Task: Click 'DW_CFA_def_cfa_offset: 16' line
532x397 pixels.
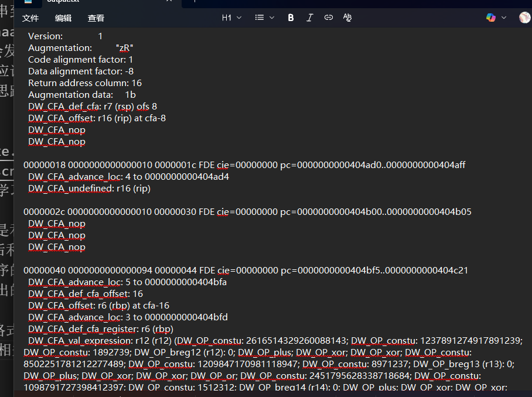Action: pos(86,294)
